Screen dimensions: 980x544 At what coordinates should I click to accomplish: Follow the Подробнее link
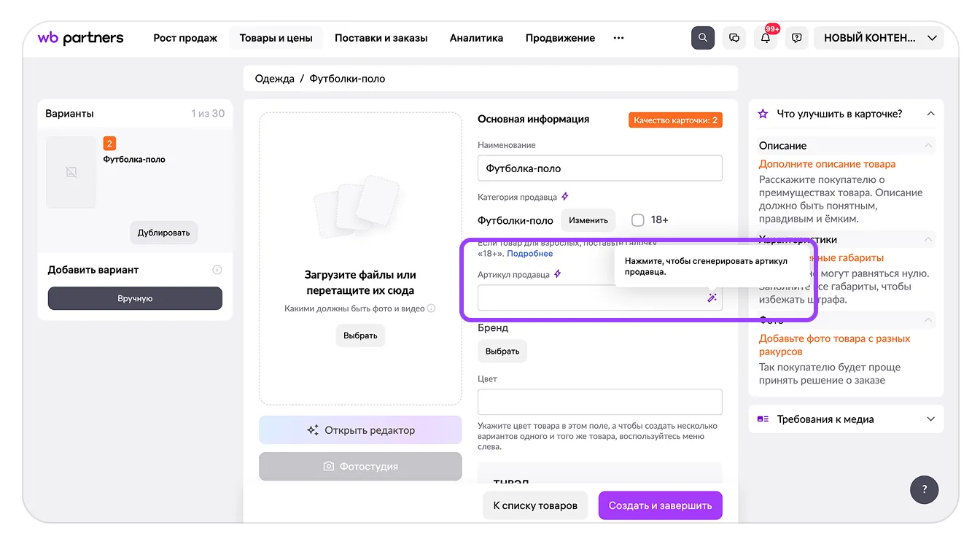(530, 254)
